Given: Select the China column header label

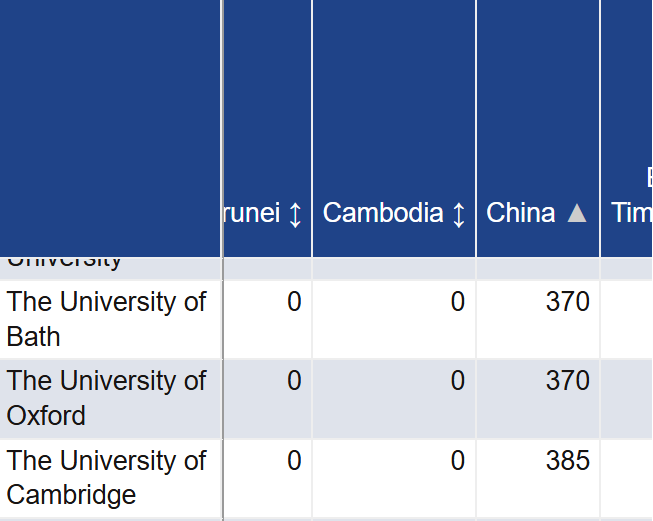Looking at the screenshot, I should 521,213.
